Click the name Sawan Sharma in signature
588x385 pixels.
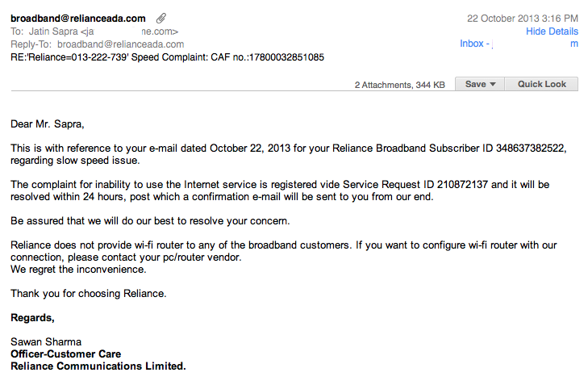(46, 341)
